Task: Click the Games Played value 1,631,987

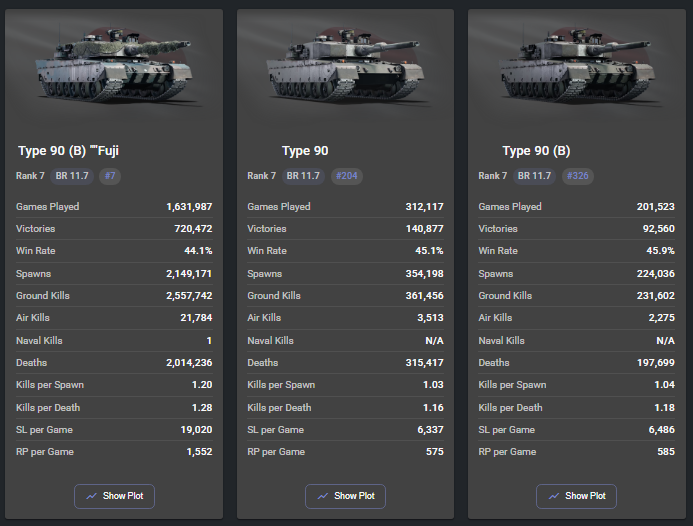Action: click(x=189, y=207)
